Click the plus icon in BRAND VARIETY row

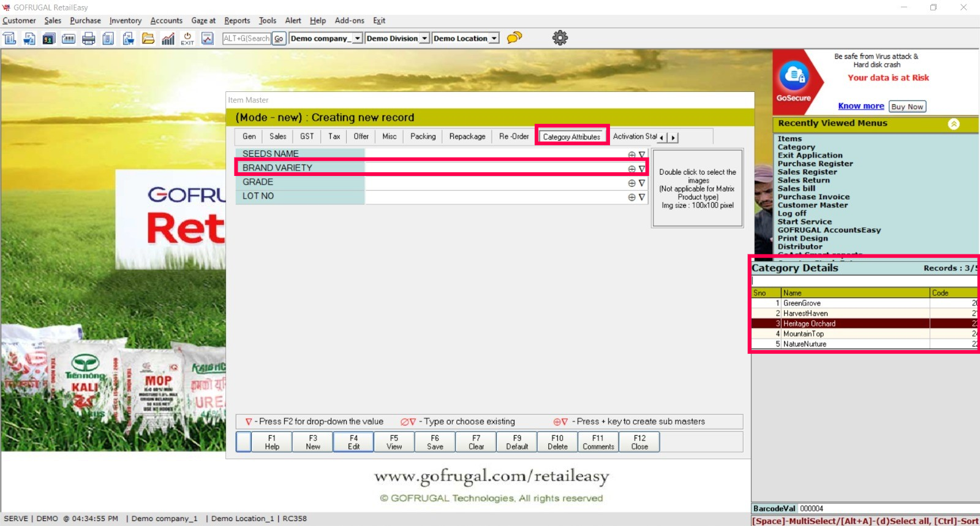(631, 169)
